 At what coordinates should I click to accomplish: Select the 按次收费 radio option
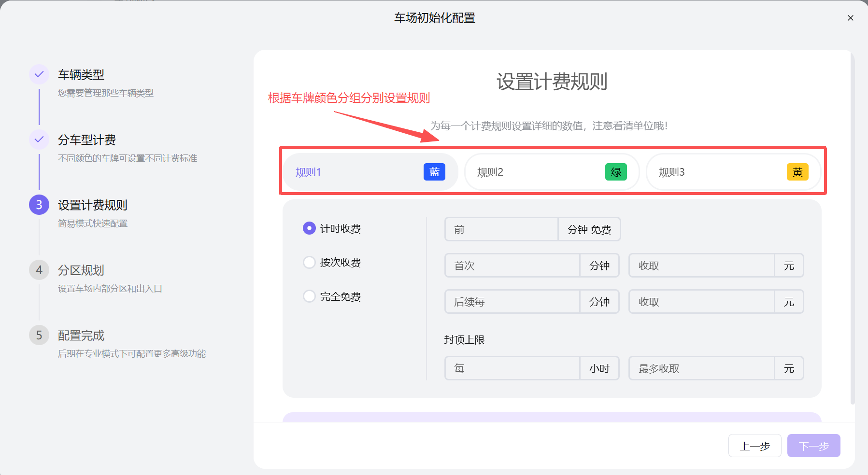pyautogui.click(x=309, y=262)
